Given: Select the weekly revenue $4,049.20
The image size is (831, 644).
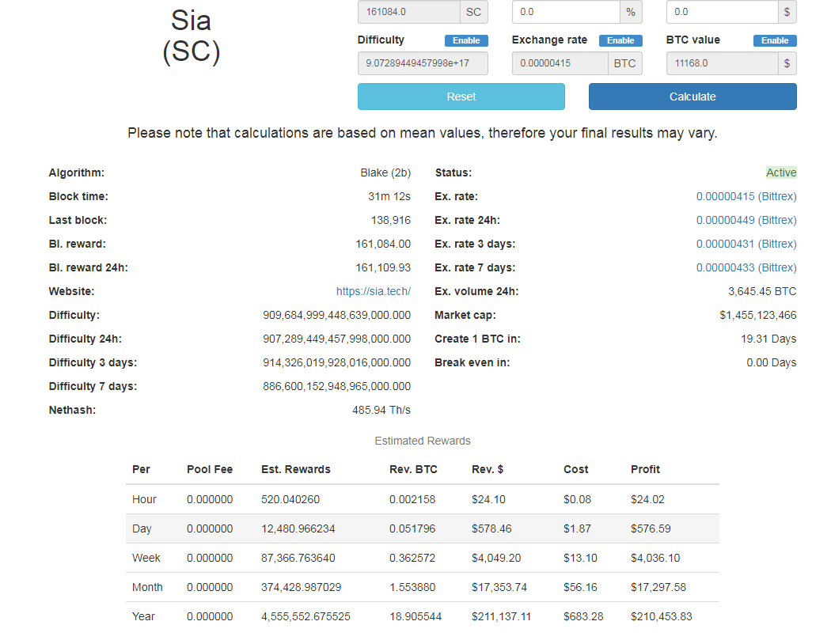Looking at the screenshot, I should pyautogui.click(x=496, y=558).
